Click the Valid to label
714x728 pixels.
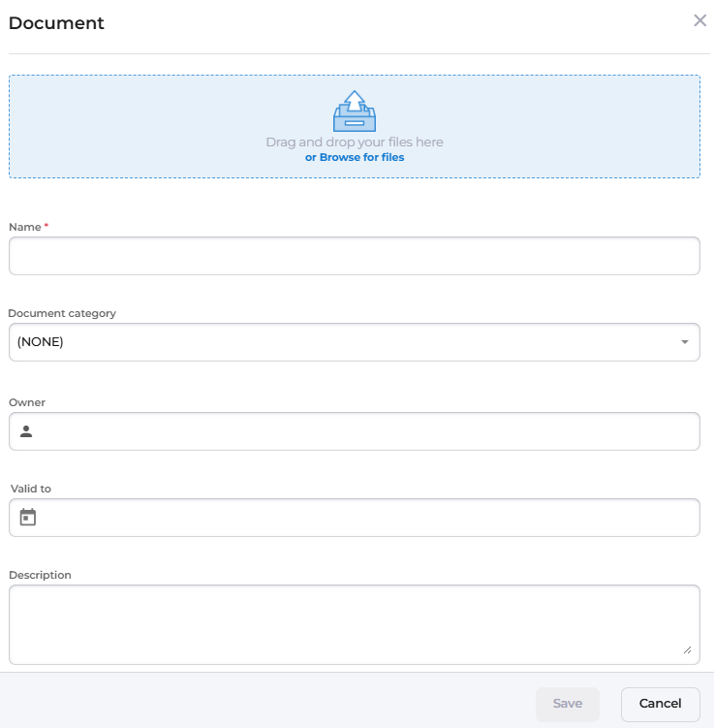tap(31, 489)
